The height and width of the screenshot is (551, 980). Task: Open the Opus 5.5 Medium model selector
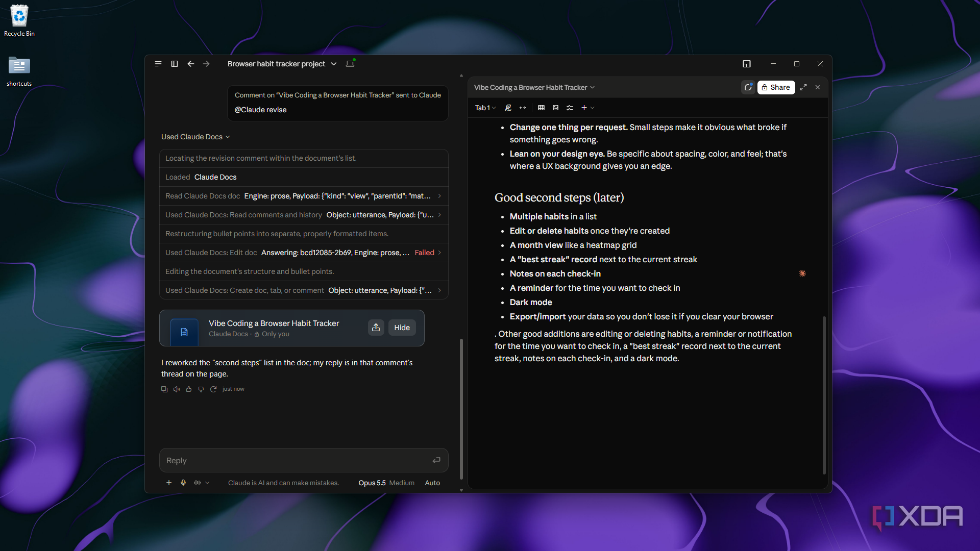[386, 483]
